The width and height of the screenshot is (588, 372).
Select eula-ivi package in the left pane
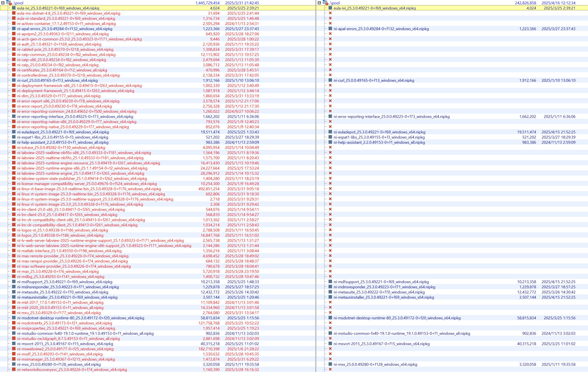pos(58,8)
